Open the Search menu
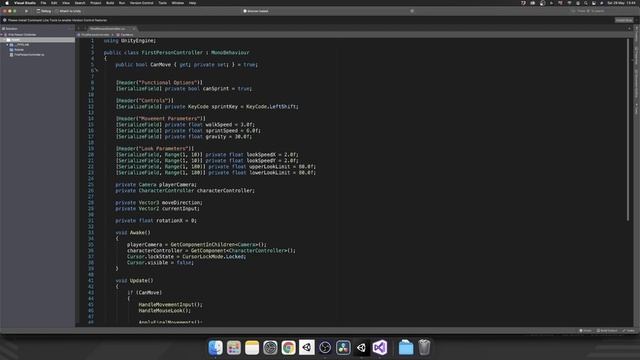 tap(80, 3)
